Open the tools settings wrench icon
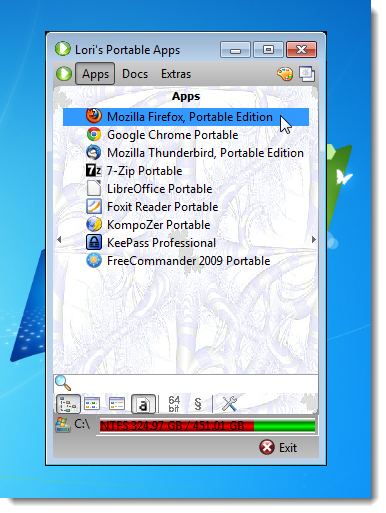386x513 pixels. (229, 404)
